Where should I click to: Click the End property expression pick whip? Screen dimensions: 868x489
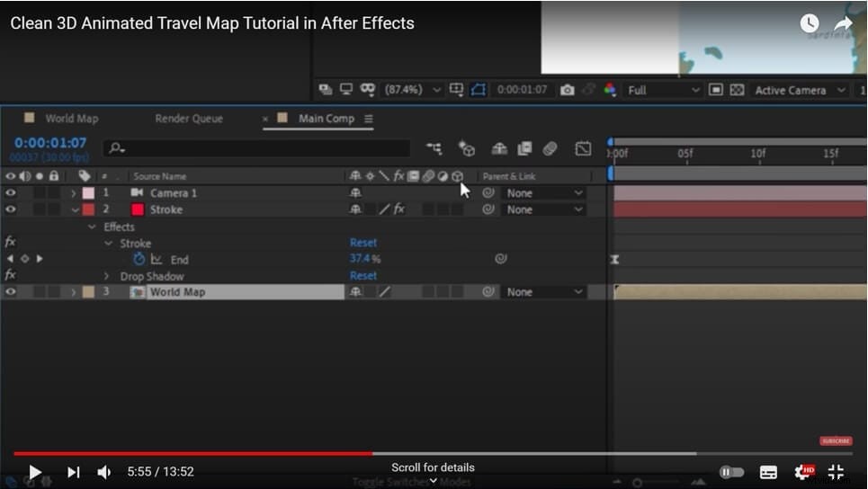(x=500, y=258)
